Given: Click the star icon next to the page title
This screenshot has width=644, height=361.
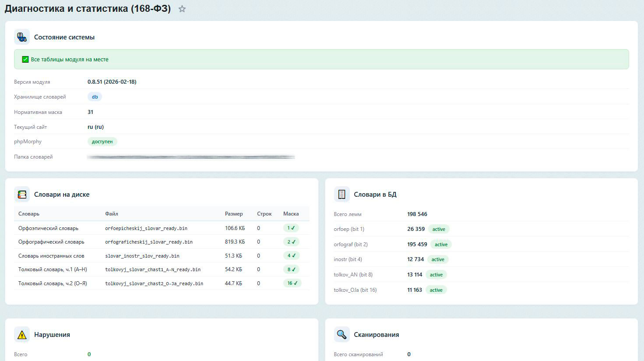Looking at the screenshot, I should click(182, 8).
